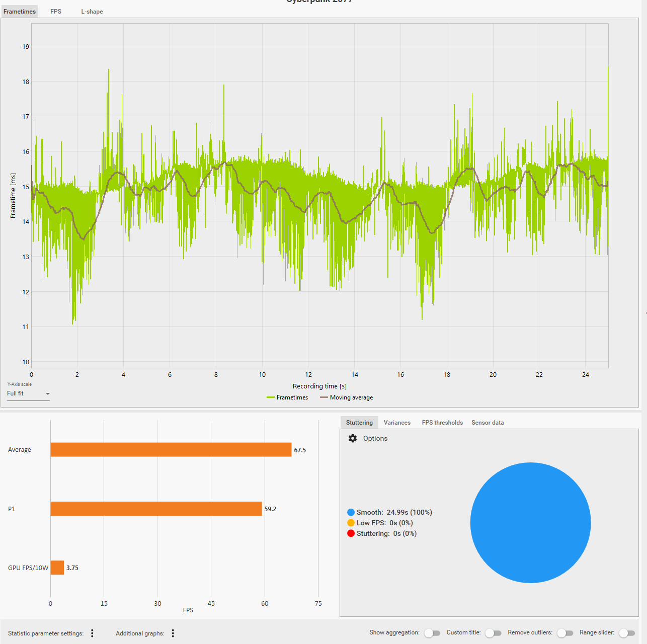This screenshot has width=647, height=644.
Task: Click the Average bar row label
Action: pos(20,450)
